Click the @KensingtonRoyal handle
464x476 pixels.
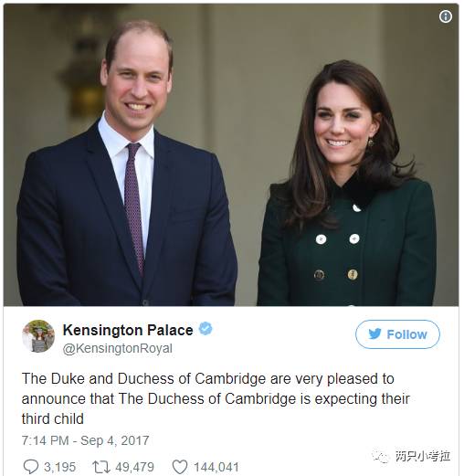pos(118,348)
